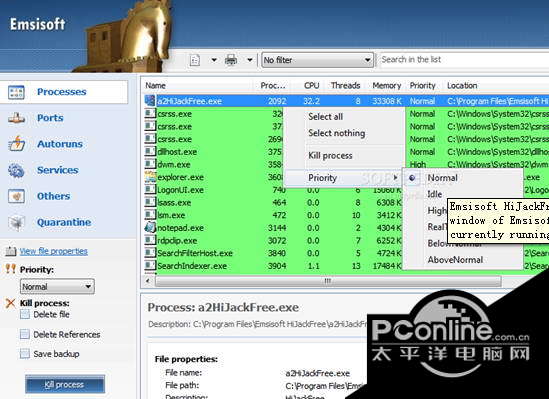
Task: Expand the Priority submenu arrow
Action: (x=396, y=178)
